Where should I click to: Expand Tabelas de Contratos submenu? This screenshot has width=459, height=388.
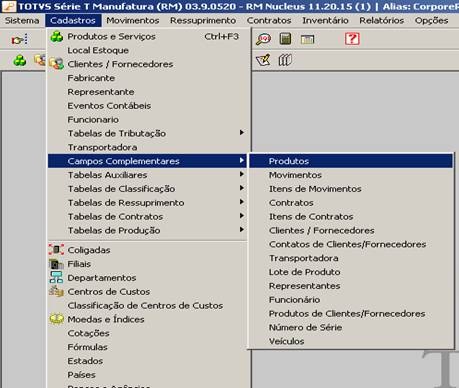pos(147,217)
